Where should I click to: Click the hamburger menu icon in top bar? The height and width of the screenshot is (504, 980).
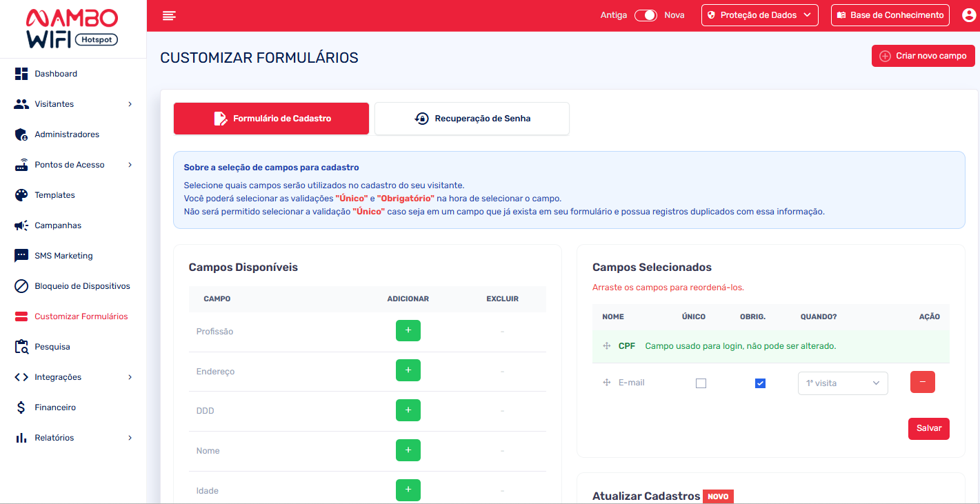coord(169,16)
